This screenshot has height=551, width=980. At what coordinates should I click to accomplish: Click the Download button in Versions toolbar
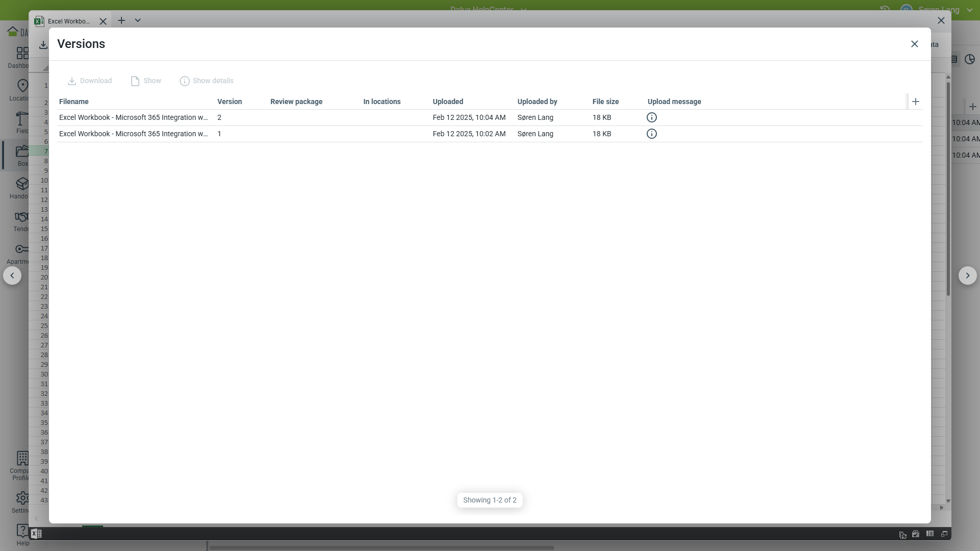point(90,81)
